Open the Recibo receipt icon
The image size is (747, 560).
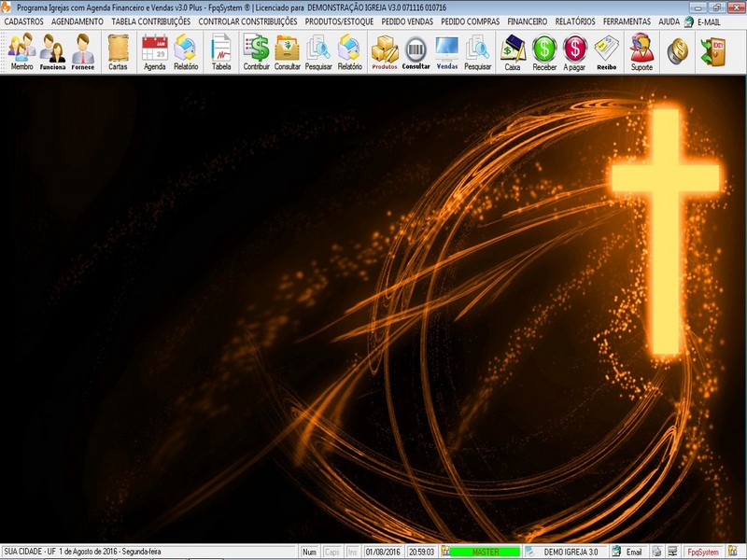[x=606, y=52]
